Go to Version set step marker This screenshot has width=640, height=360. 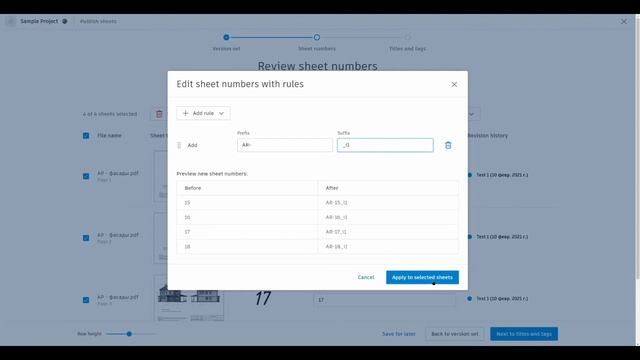[226, 37]
